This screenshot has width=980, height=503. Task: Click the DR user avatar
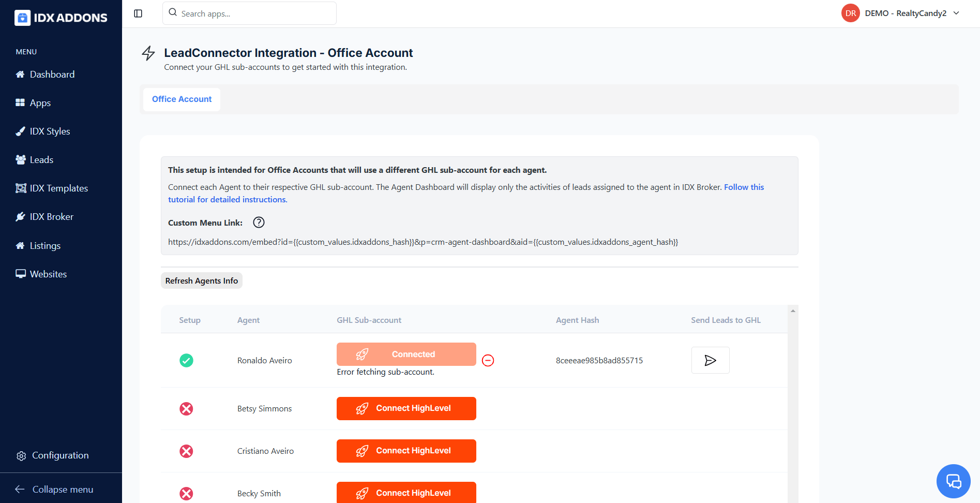point(850,13)
